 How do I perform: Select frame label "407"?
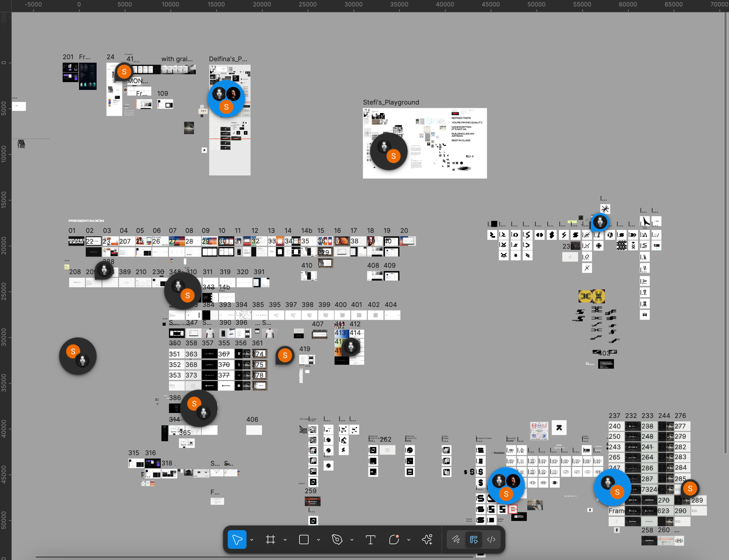click(317, 324)
